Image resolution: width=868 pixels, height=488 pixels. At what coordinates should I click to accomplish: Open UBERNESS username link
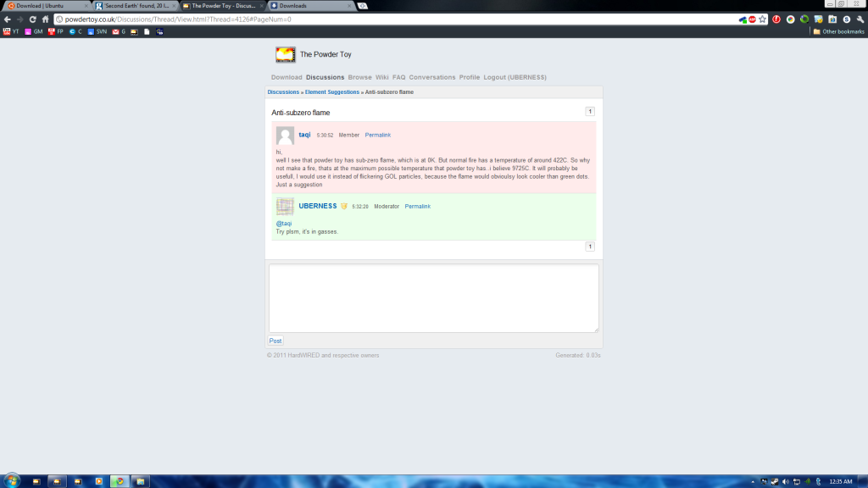tap(318, 206)
